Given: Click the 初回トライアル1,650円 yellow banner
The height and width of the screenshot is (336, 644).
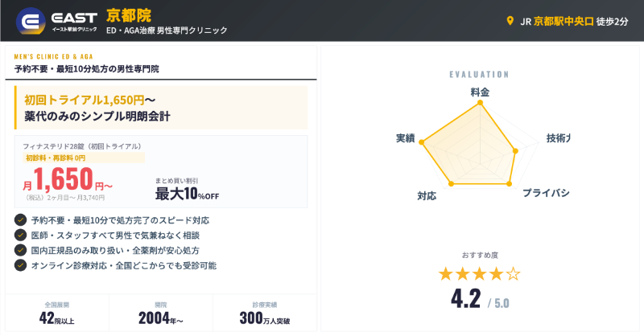Looking at the screenshot, I should tap(161, 108).
